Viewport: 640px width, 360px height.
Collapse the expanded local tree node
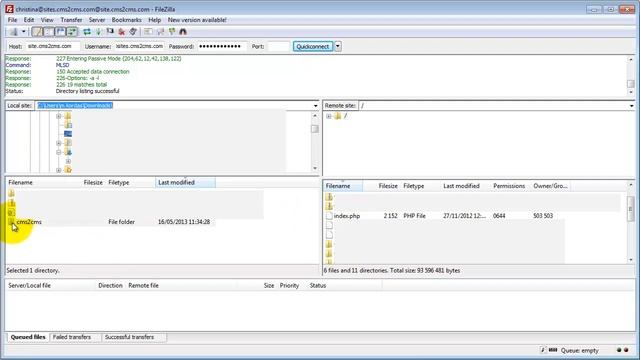pyautogui.click(x=58, y=152)
